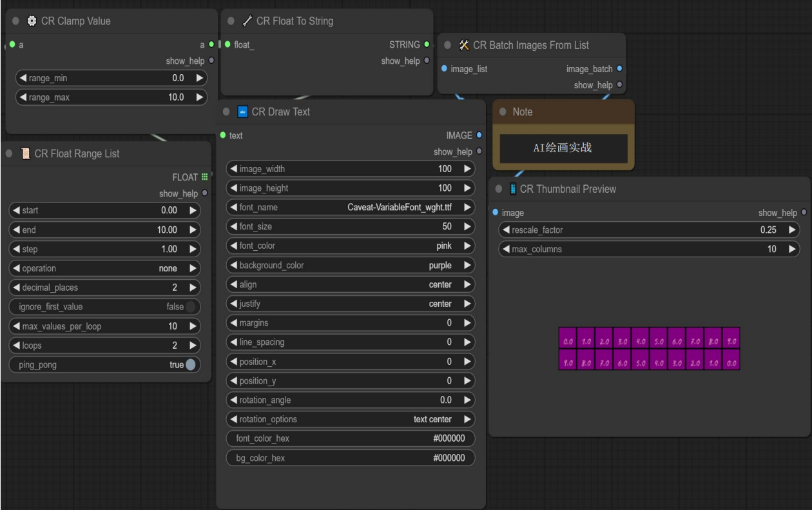The height and width of the screenshot is (510, 812).
Task: Decrease max_columns value
Action: 507,250
